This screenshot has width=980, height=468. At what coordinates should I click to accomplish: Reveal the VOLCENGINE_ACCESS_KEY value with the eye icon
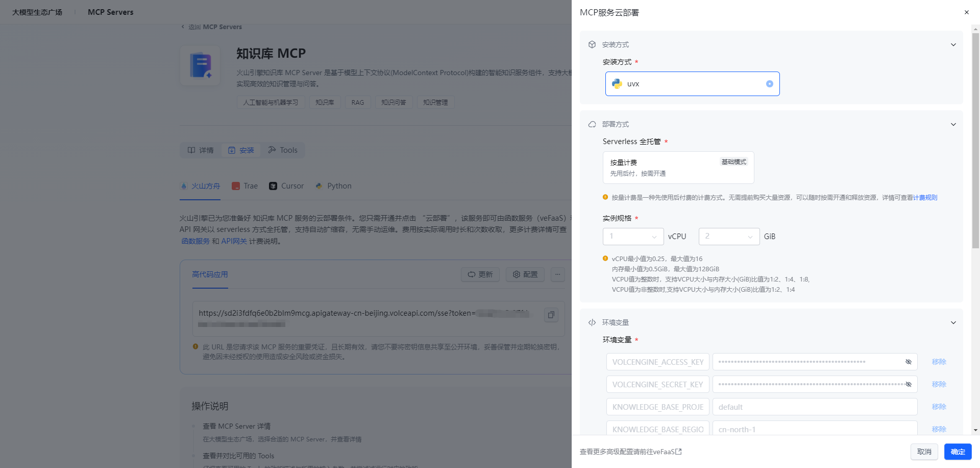click(x=909, y=362)
